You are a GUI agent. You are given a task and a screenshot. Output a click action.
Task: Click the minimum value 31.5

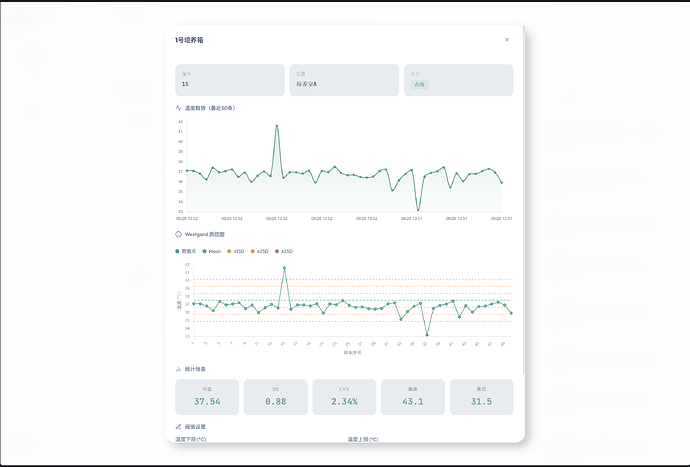tap(481, 401)
